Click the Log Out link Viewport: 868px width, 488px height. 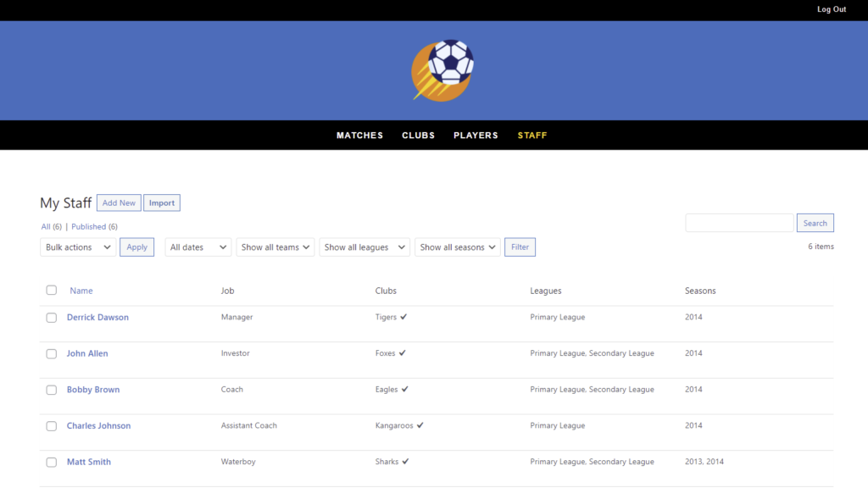(x=831, y=9)
